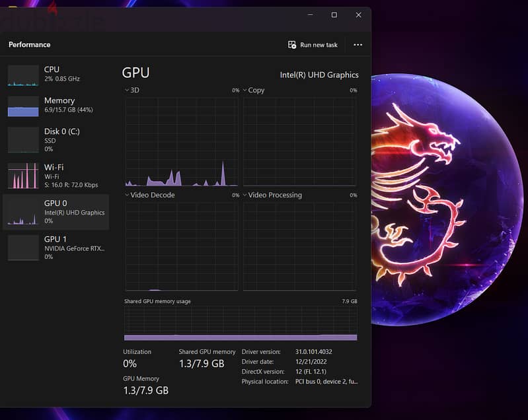Click the Run new task icon
This screenshot has height=420, width=528.
tap(292, 44)
